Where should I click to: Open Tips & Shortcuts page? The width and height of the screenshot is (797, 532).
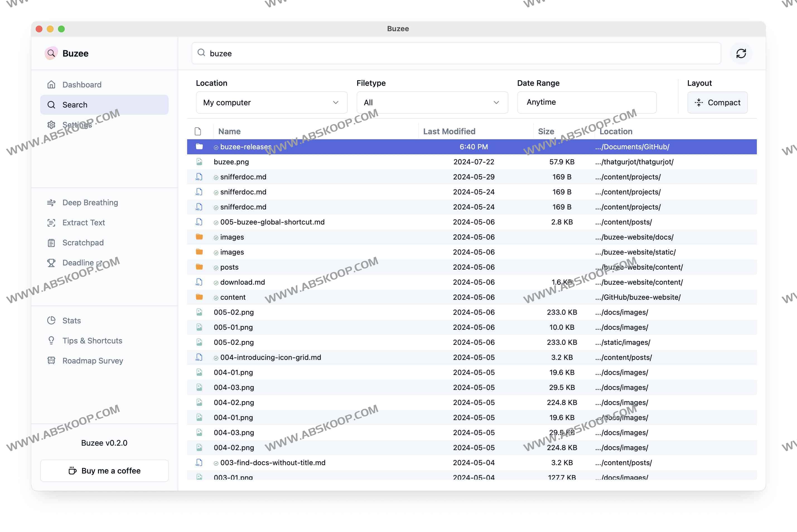pos(92,341)
